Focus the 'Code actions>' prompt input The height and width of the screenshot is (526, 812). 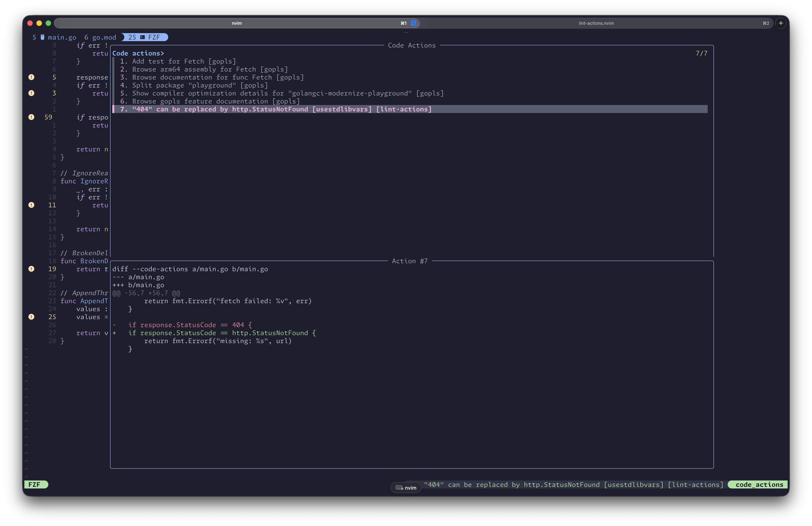click(x=138, y=53)
